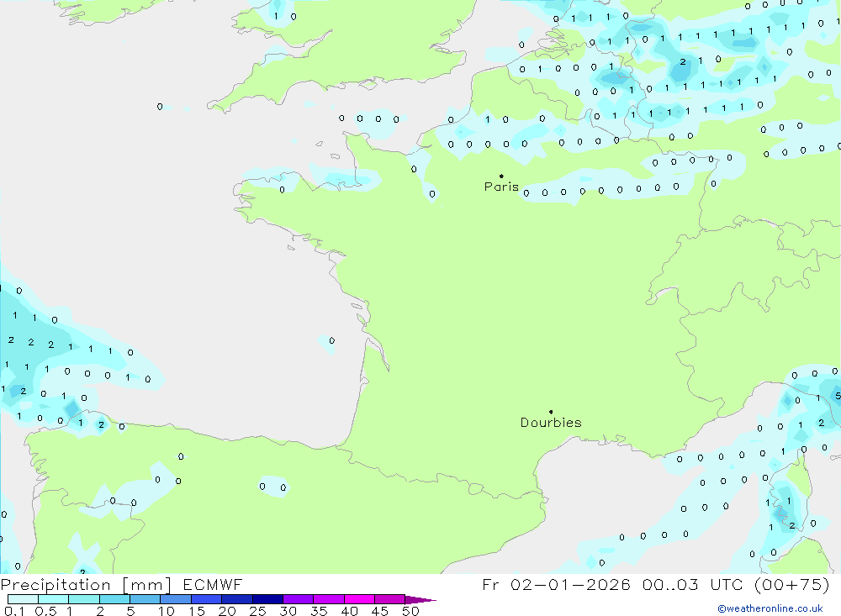Click the Dourbies city label
Screen dimensions: 841x616
(x=551, y=423)
